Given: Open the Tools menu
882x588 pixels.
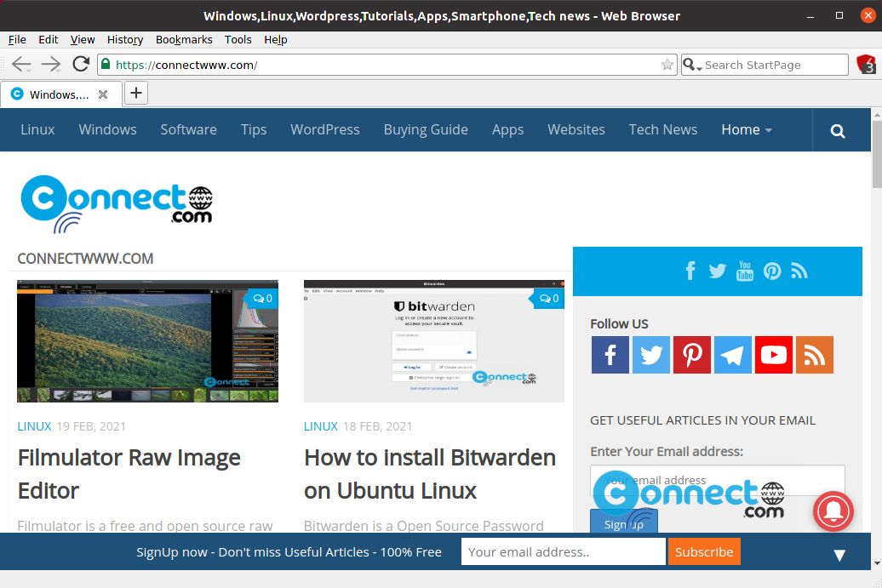Looking at the screenshot, I should pyautogui.click(x=238, y=39).
